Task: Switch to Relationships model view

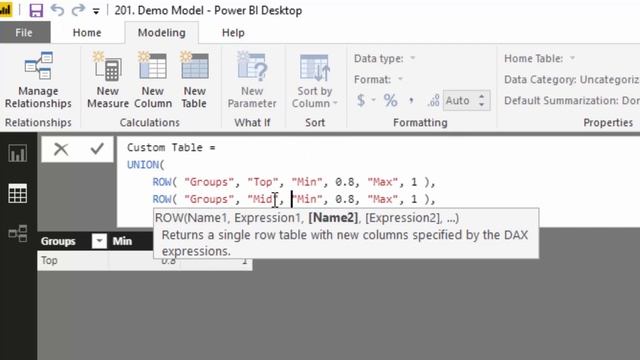Action: coord(18,233)
